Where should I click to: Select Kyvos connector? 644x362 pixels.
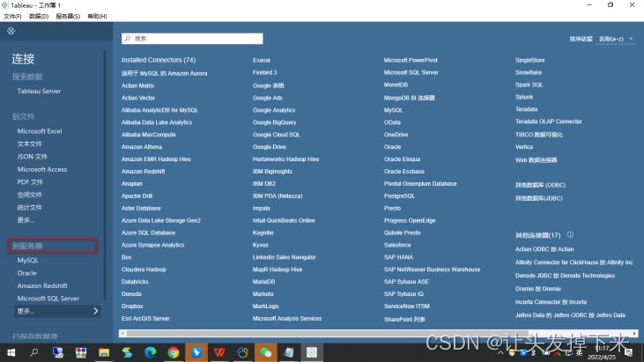tap(261, 245)
